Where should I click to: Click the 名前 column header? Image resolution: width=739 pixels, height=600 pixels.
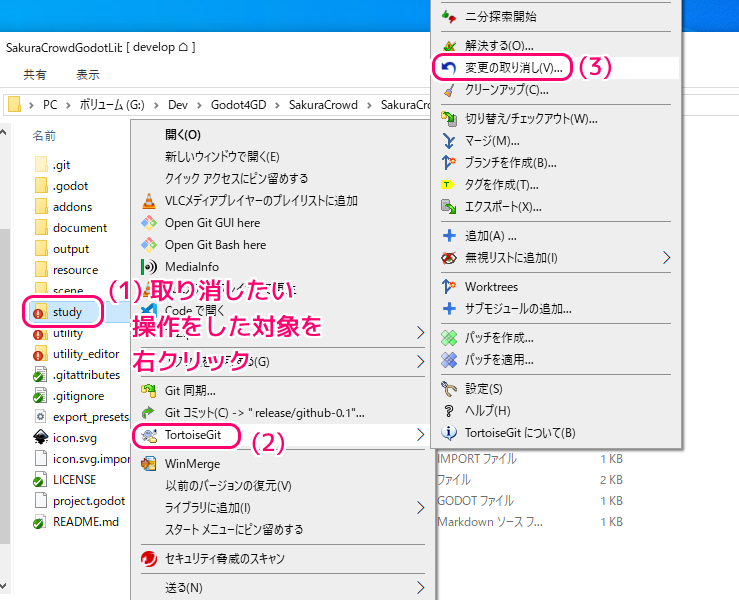click(x=44, y=135)
